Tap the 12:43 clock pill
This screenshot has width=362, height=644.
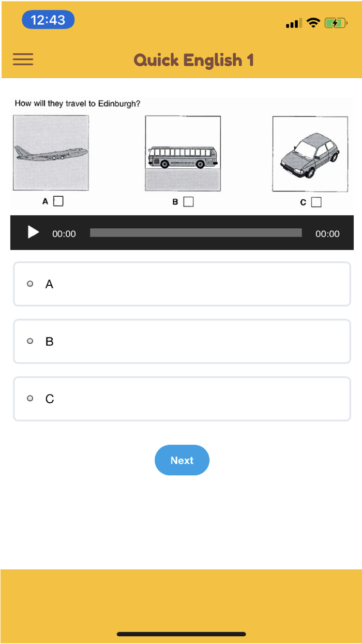pos(48,20)
